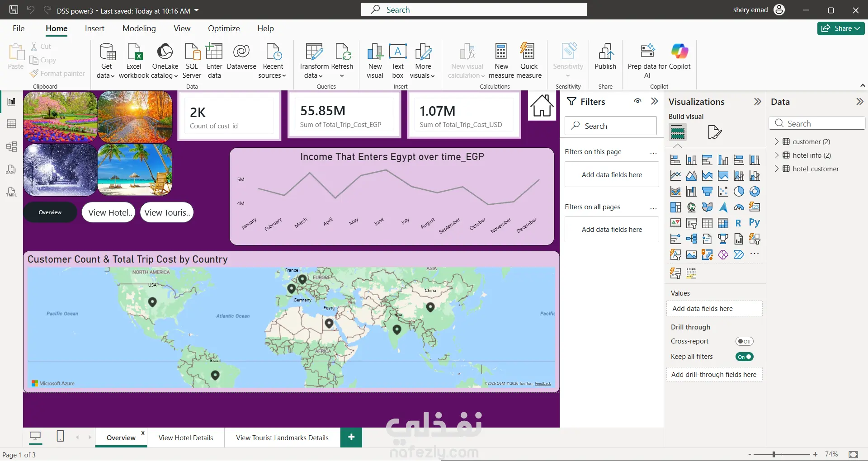Open the Format visual pane icon
868x461 pixels.
coord(714,132)
